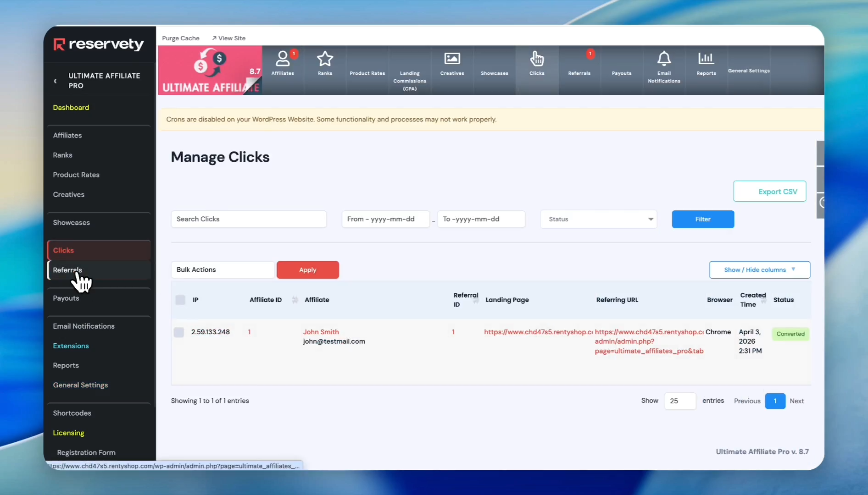The height and width of the screenshot is (495, 868).
Task: Open Referrals in the left sidebar
Action: pos(67,270)
